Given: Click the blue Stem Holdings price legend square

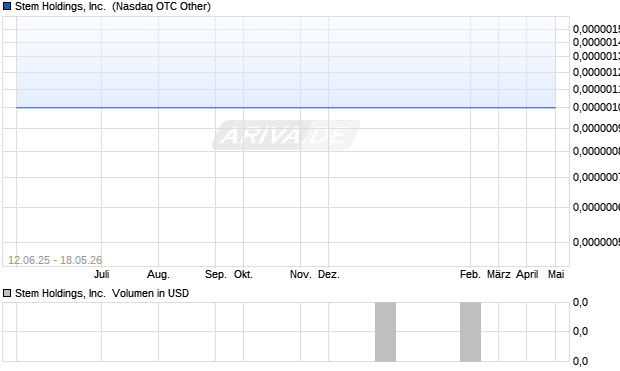Looking at the screenshot, I should coord(7,6).
